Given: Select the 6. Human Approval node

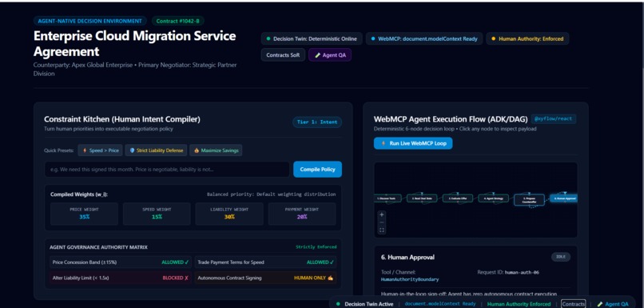Looking at the screenshot, I should click(564, 198).
